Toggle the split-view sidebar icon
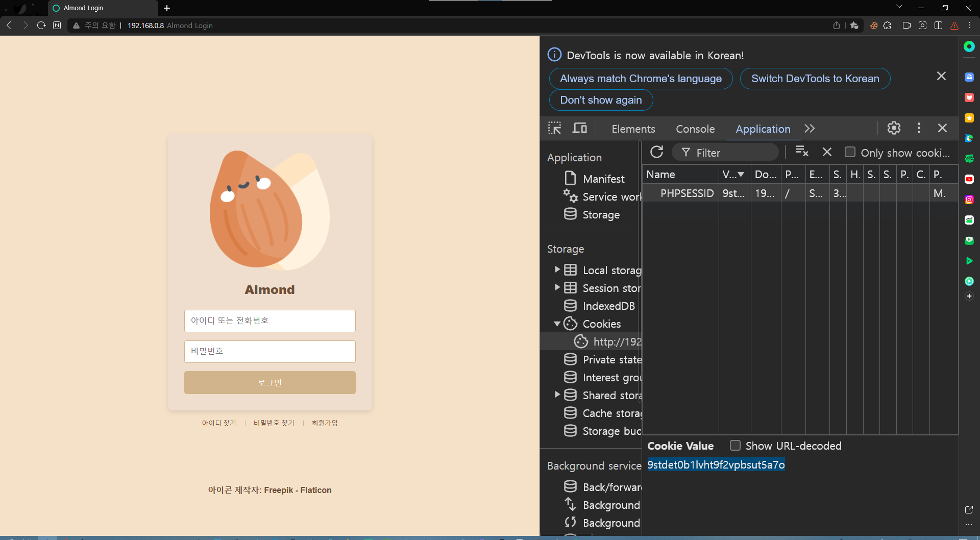980x540 pixels. (938, 26)
